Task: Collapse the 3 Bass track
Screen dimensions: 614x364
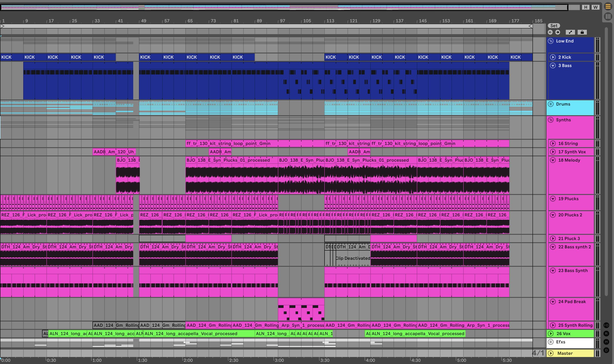Action: click(x=553, y=65)
